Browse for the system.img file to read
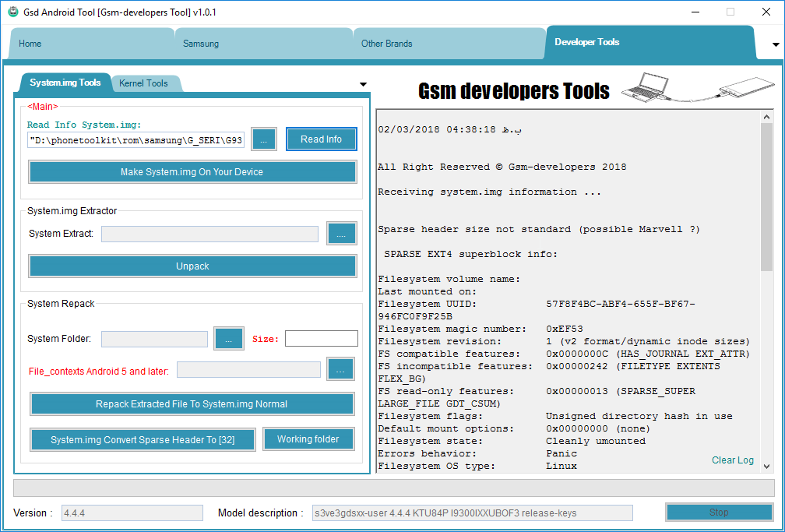The height and width of the screenshot is (532, 785). pos(264,139)
